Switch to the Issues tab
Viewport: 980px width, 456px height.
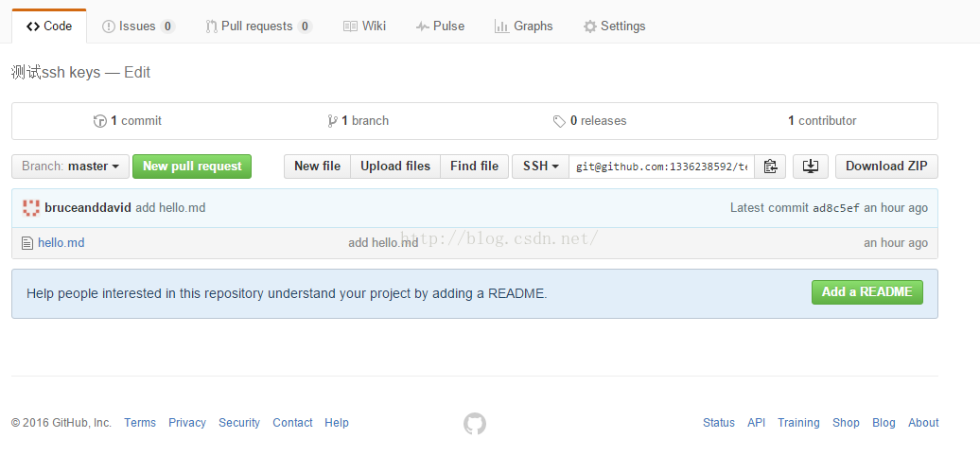click(138, 26)
